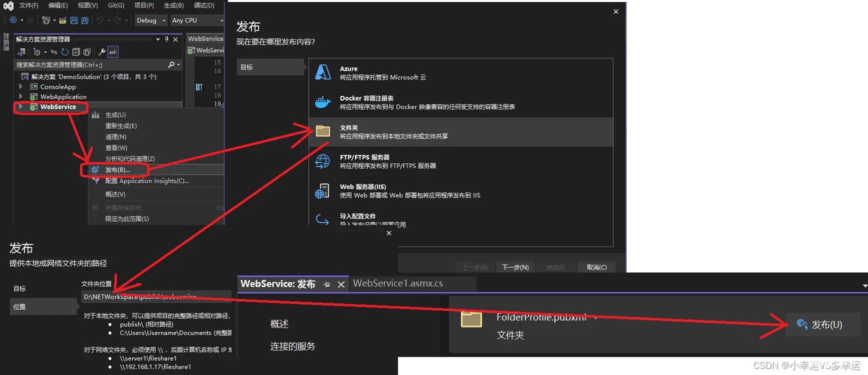Click the collapse all icon in Solution Explorer
Screen dimensions: 868x375
pyautogui.click(x=76, y=52)
